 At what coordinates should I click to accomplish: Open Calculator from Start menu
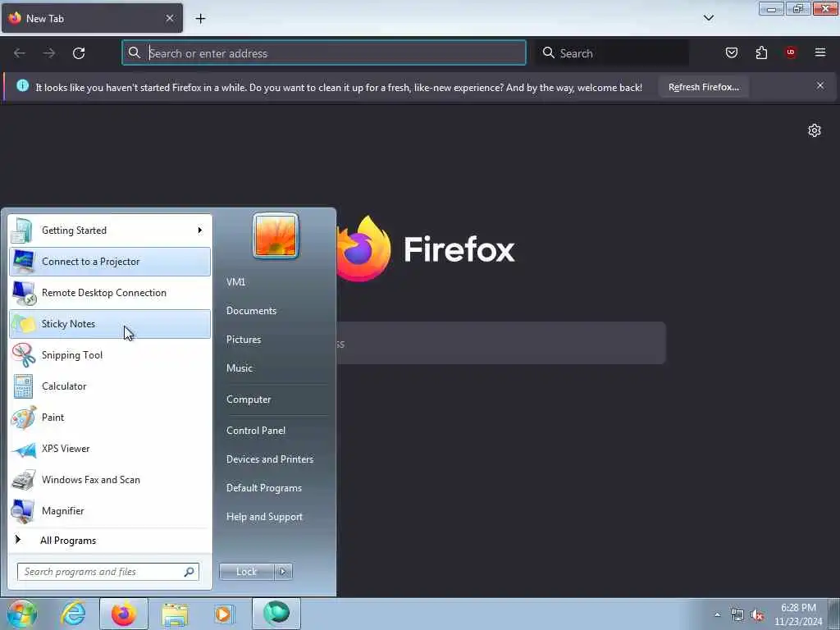110,386
